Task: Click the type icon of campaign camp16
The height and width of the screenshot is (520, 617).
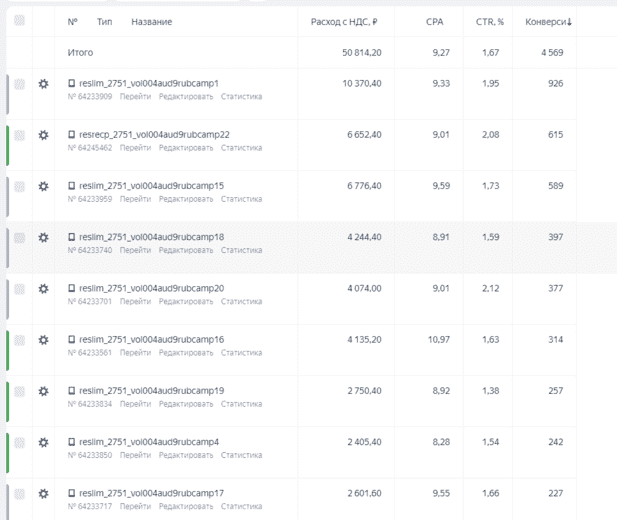Action: coord(72,339)
